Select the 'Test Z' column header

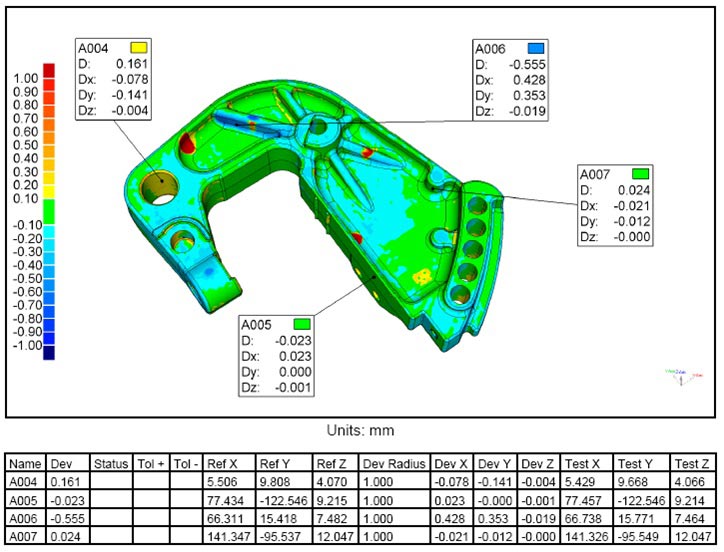coord(692,463)
